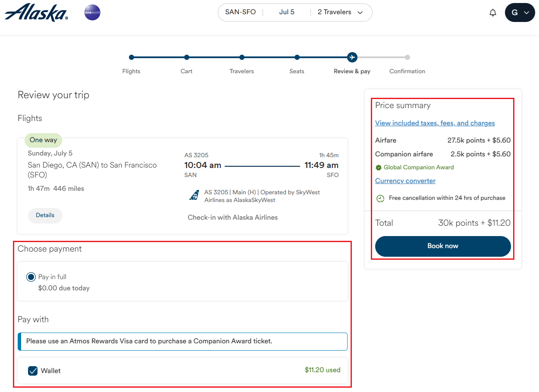Open the G account menu

pos(520,12)
